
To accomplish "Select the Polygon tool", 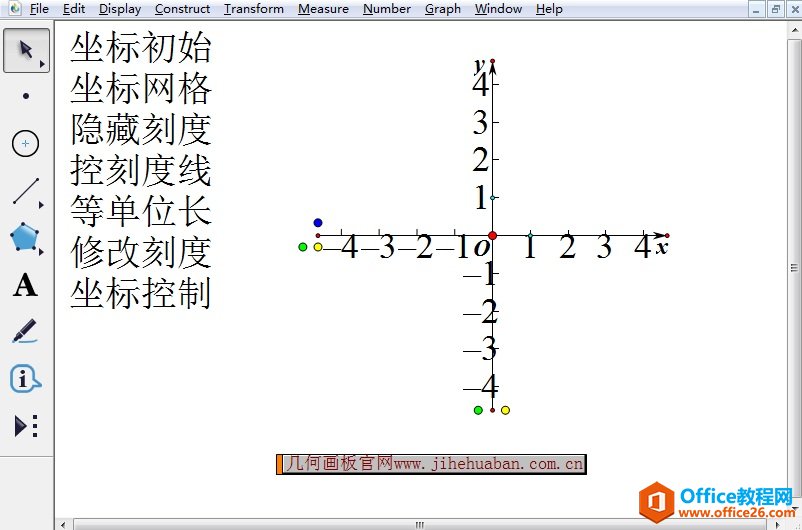I will click(25, 238).
